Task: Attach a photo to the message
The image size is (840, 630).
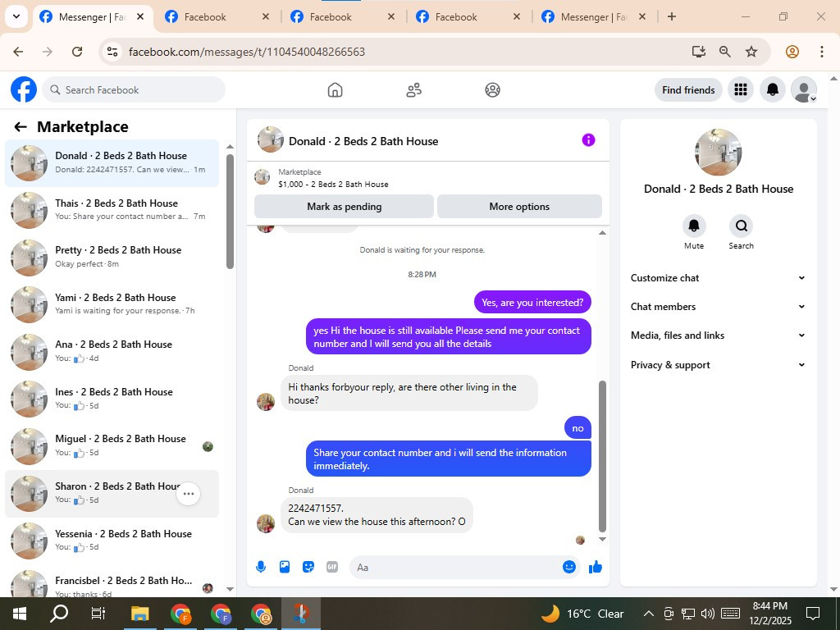Action: coord(285,567)
